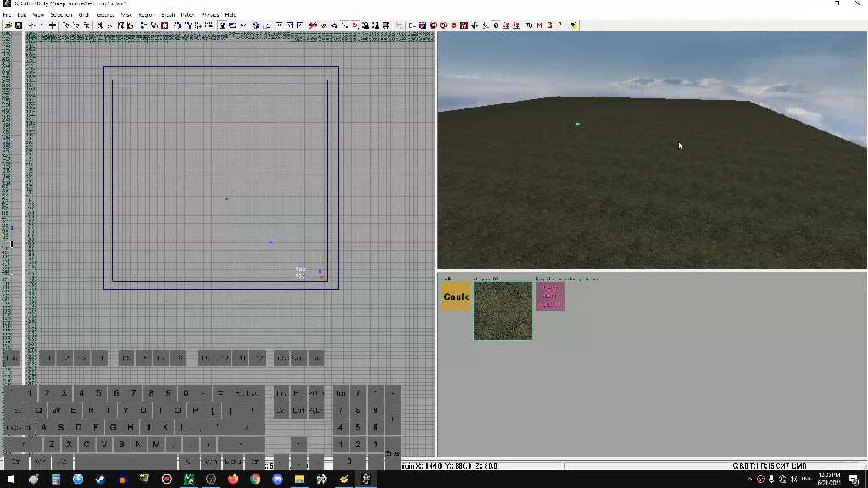
Task: Click the P toolbar icon
Action: pos(559,25)
